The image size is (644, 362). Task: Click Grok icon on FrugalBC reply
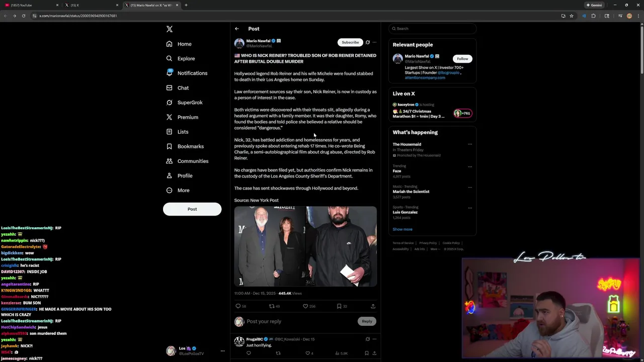click(368, 339)
